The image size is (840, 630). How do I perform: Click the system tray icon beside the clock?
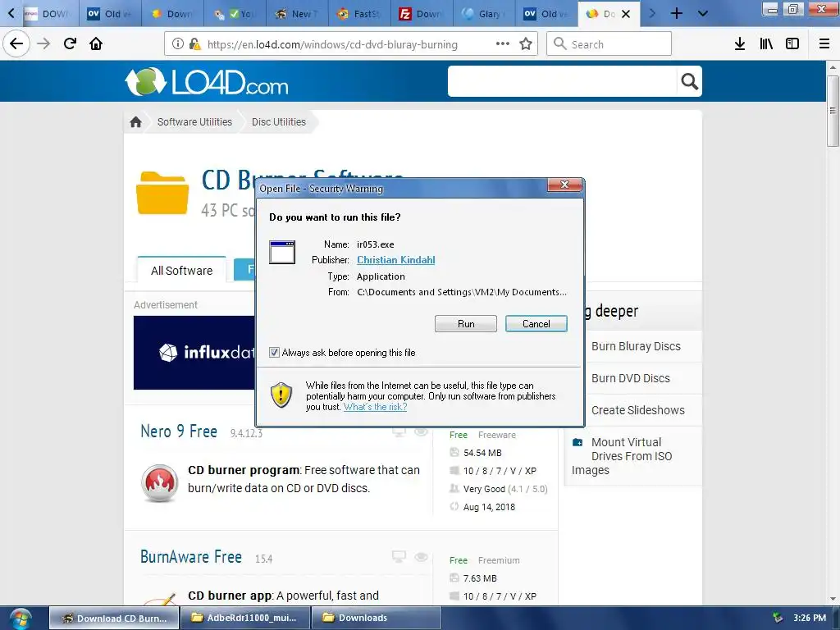coord(777,619)
